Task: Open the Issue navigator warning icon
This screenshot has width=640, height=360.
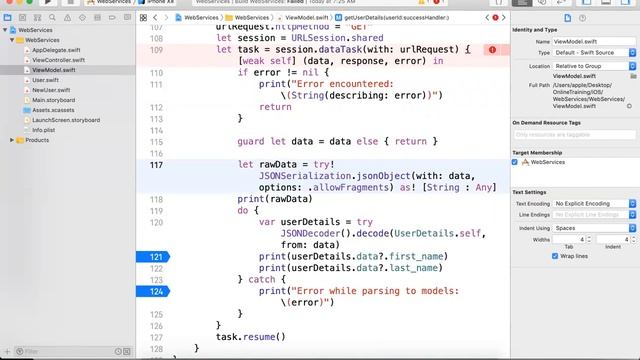Action: click(67, 18)
